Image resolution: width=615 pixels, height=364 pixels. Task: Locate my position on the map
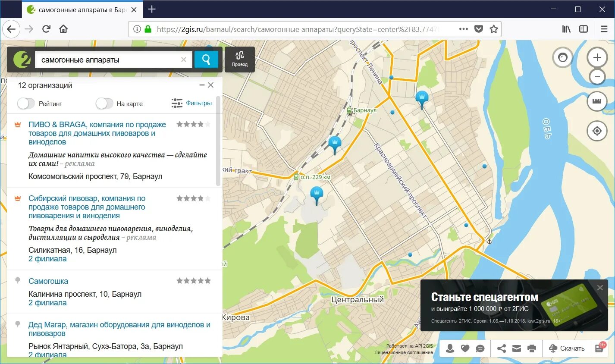point(597,131)
